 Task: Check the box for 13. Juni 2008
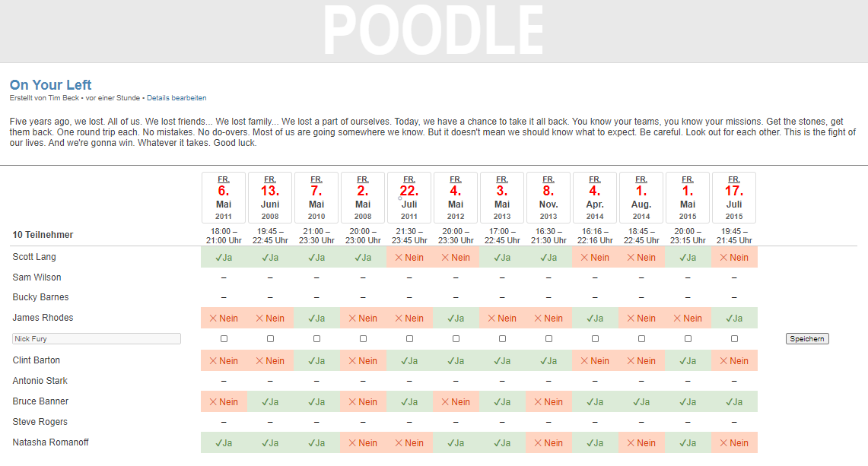[x=270, y=338]
